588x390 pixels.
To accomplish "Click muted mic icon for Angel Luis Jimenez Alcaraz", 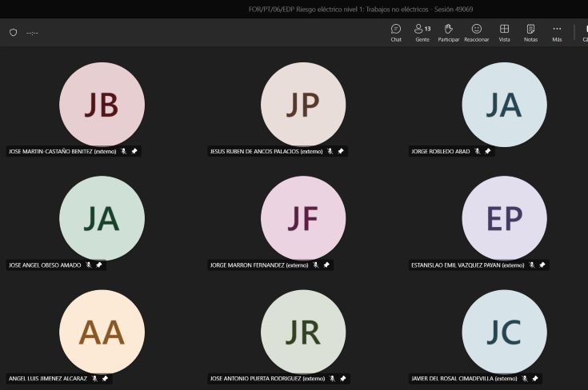I will click(94, 378).
